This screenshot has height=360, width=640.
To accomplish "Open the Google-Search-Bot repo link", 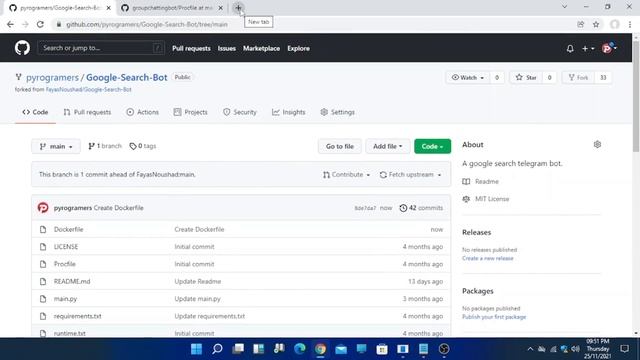I will (127, 78).
